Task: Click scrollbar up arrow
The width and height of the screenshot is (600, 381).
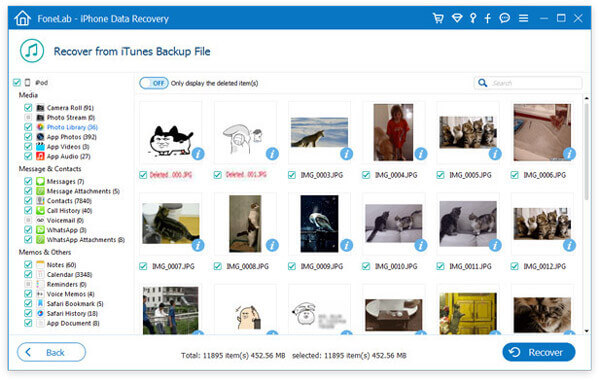Action: (x=587, y=98)
